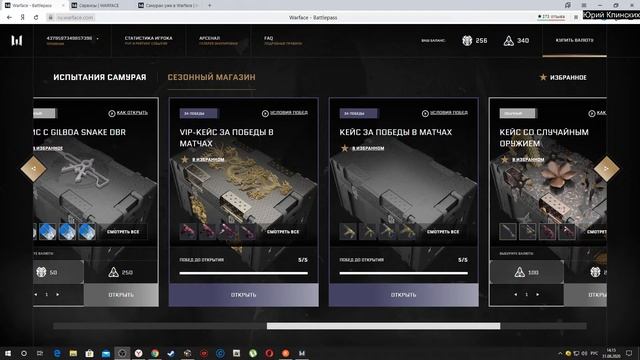
Task: Launch Microsoft Edge from the taskbar
Action: coord(57,353)
